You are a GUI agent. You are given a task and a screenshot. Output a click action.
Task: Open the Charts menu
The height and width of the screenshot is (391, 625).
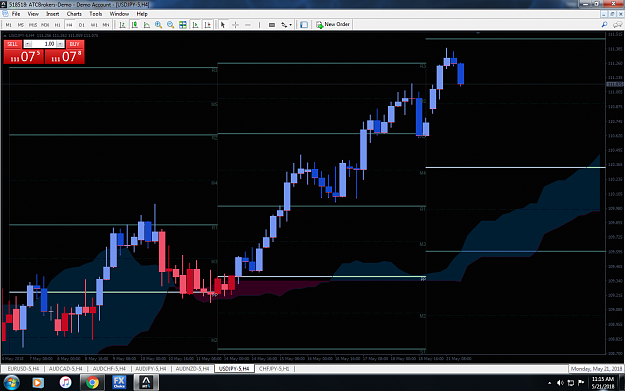74,14
